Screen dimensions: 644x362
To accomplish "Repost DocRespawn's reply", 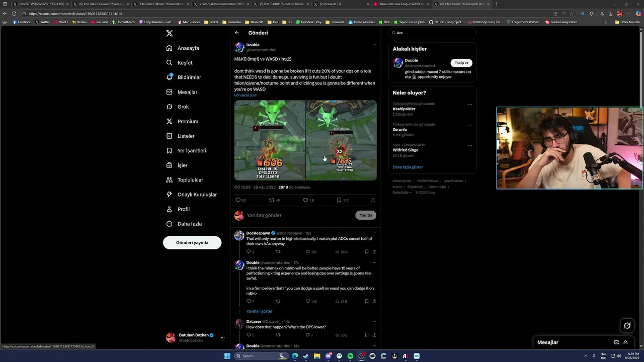I will (x=278, y=251).
